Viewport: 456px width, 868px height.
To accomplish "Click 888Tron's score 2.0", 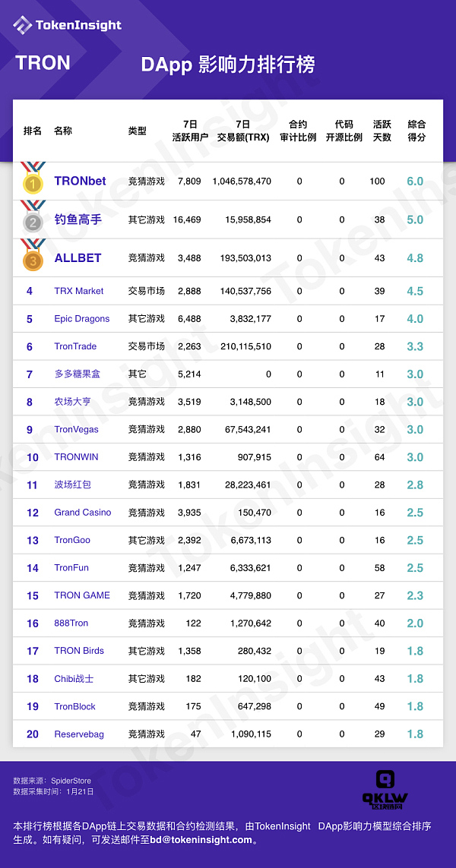I will pyautogui.click(x=415, y=623).
